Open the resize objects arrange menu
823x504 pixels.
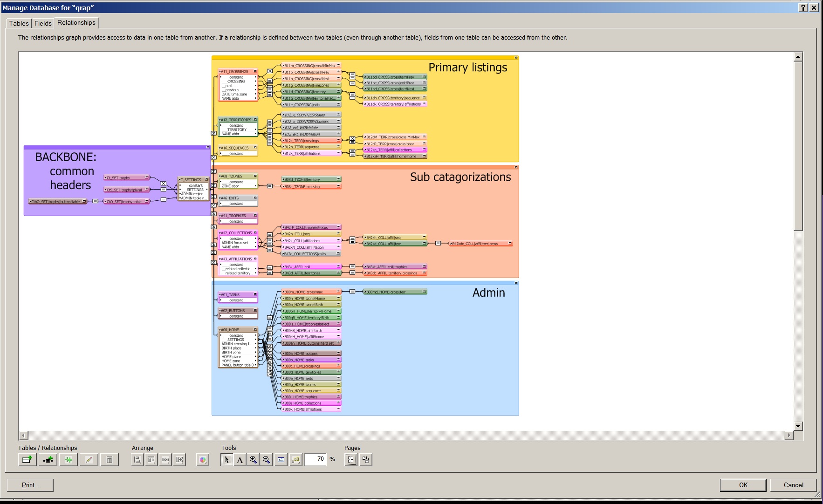[179, 460]
